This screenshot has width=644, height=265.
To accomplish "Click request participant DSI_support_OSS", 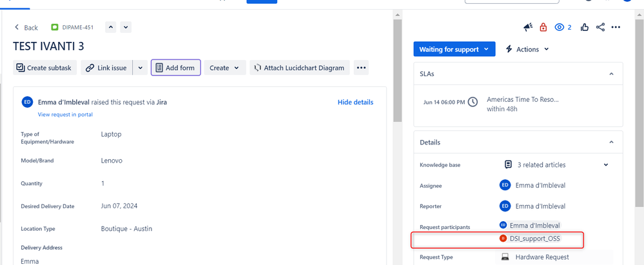I will (530, 239).
